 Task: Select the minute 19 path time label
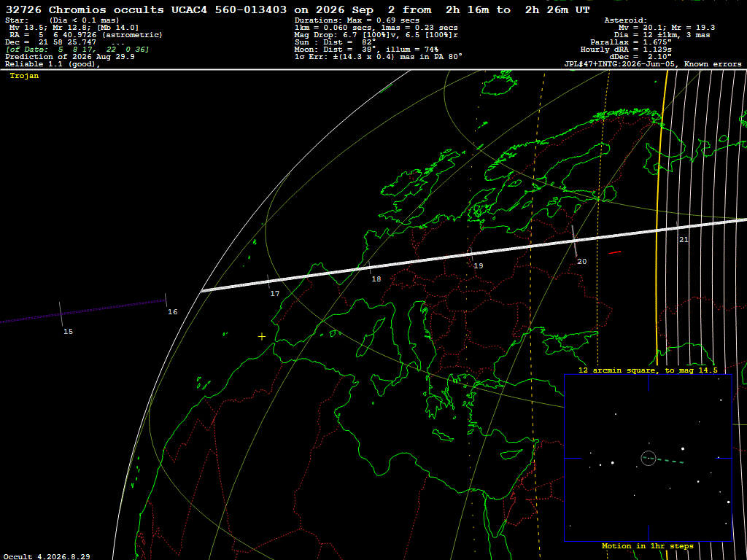pyautogui.click(x=479, y=265)
